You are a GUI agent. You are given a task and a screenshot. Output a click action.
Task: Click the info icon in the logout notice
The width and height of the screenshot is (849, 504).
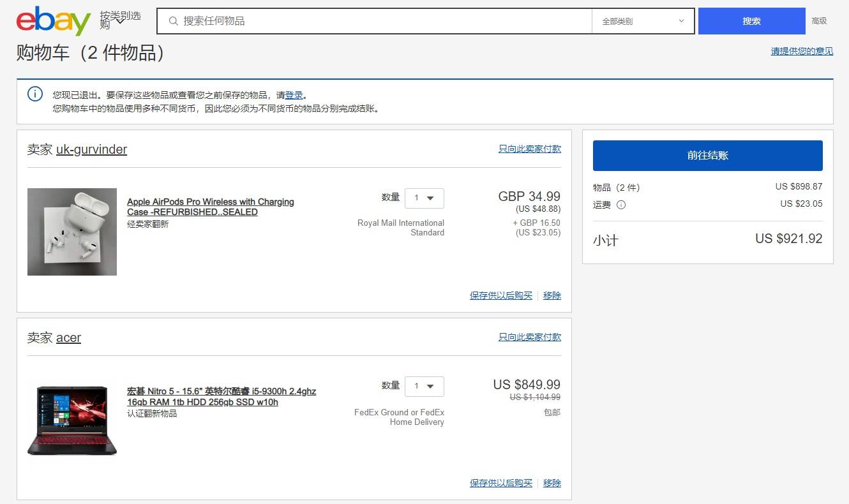(x=35, y=94)
